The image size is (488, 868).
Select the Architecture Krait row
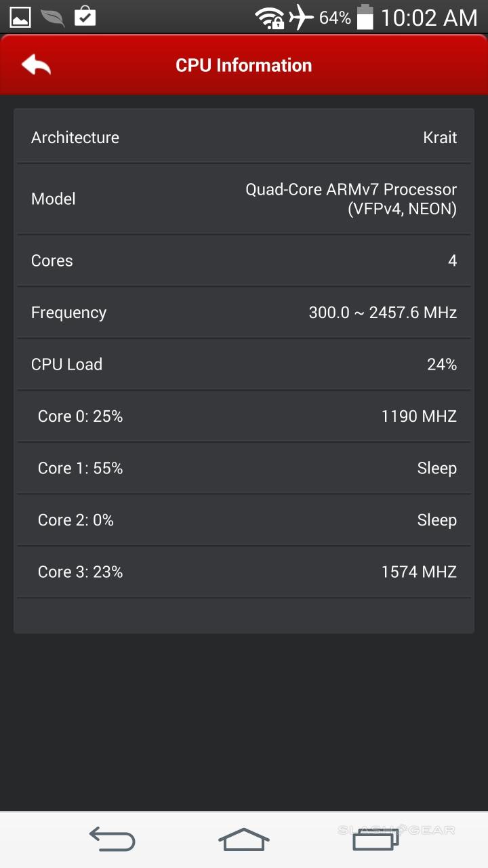(244, 138)
